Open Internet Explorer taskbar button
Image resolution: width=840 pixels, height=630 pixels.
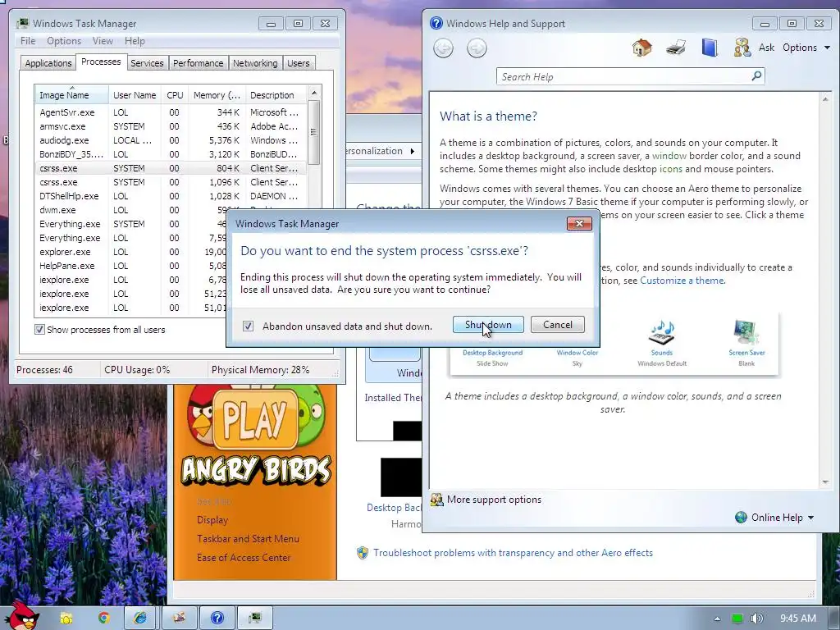140,619
